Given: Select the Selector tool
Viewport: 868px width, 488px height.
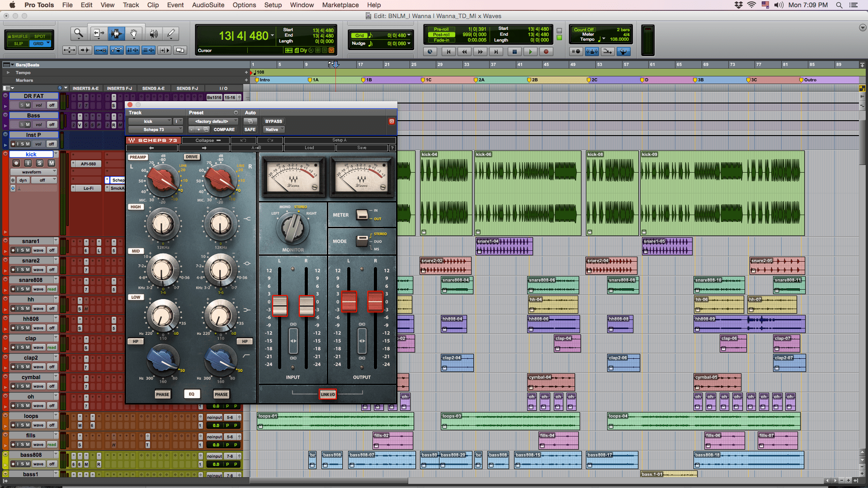Looking at the screenshot, I should pos(116,33).
